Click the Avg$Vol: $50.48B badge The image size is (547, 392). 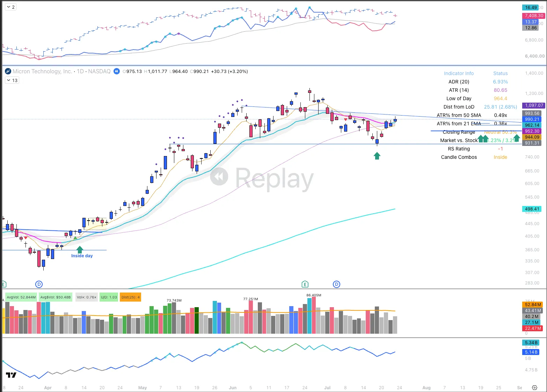click(x=56, y=297)
